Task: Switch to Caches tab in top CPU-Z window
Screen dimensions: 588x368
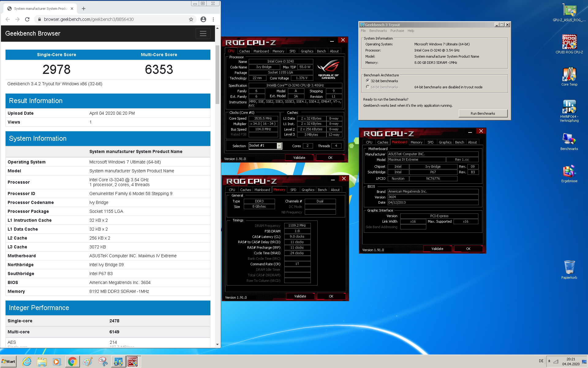Action: click(x=244, y=51)
